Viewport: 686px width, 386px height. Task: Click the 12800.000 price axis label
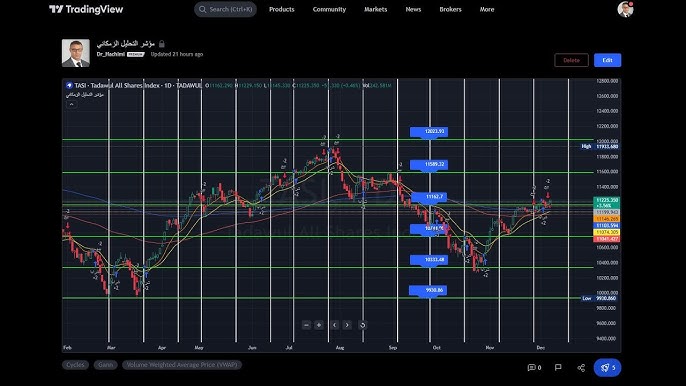607,81
